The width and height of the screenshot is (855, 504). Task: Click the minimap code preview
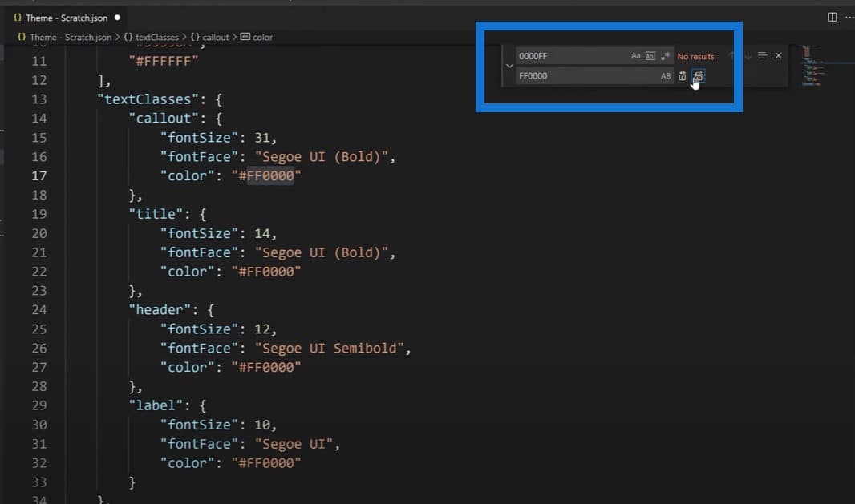812,66
